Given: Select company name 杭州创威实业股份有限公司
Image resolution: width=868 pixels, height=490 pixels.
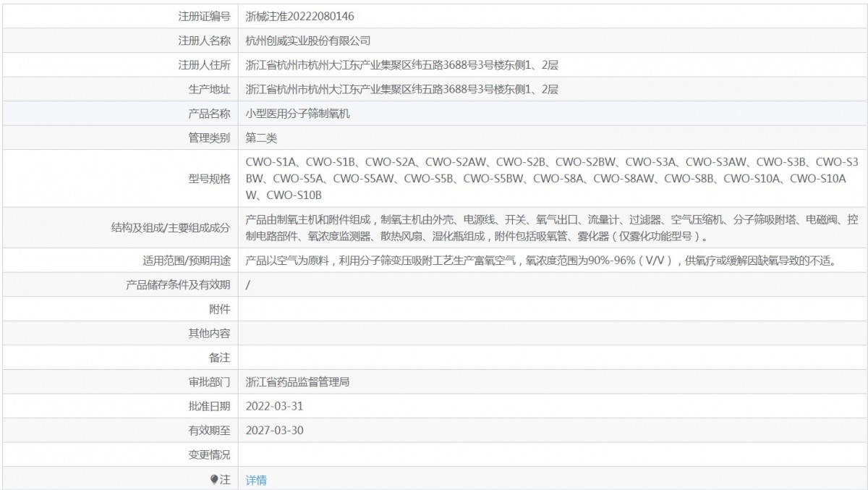Looking at the screenshot, I should tap(308, 41).
